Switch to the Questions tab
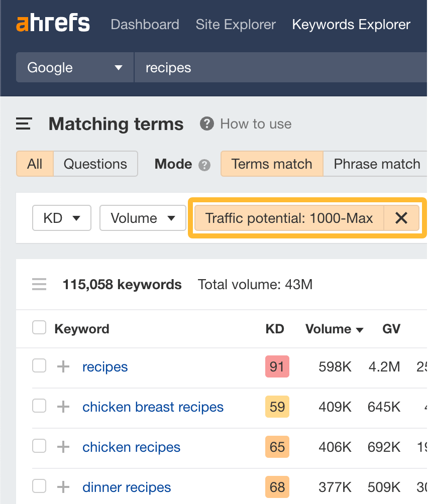Screen dimensions: 428x504 pos(95,164)
